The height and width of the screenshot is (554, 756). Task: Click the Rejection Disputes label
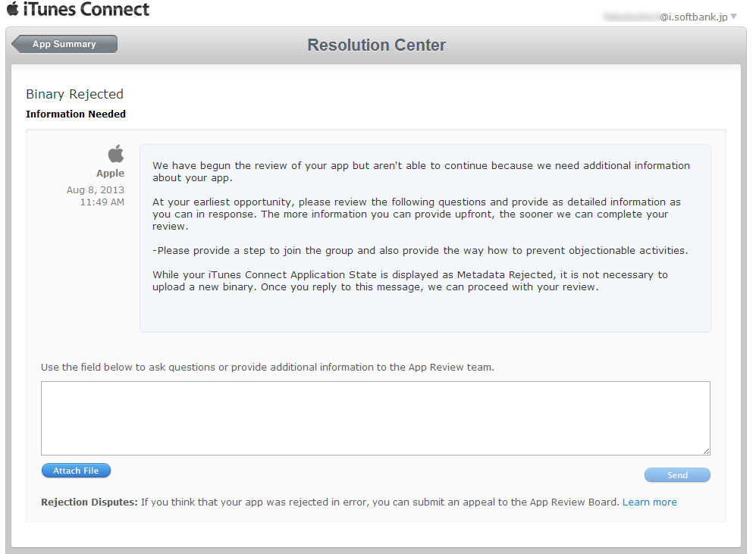click(x=89, y=502)
